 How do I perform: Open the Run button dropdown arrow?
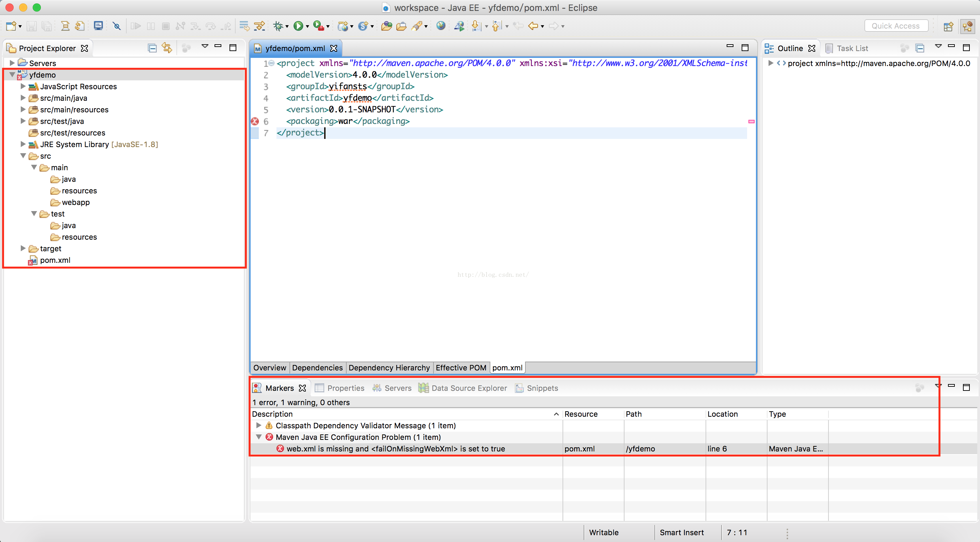pyautogui.click(x=307, y=26)
